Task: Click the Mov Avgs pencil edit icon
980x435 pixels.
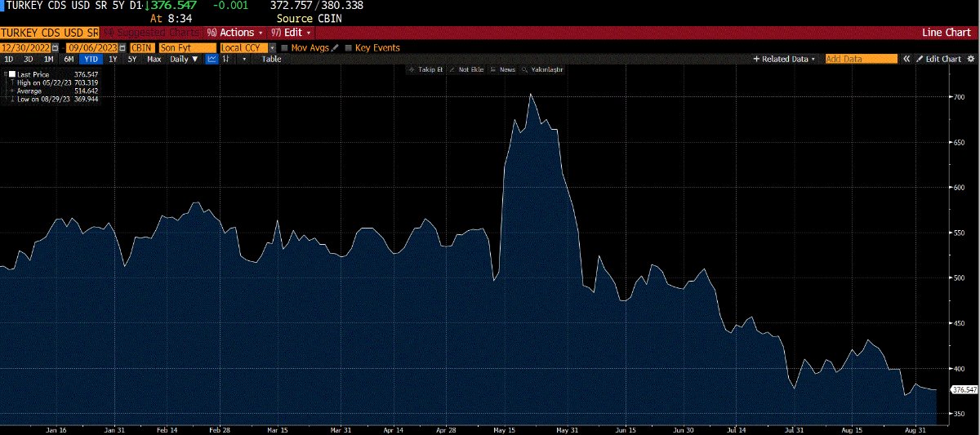Action: [x=336, y=48]
